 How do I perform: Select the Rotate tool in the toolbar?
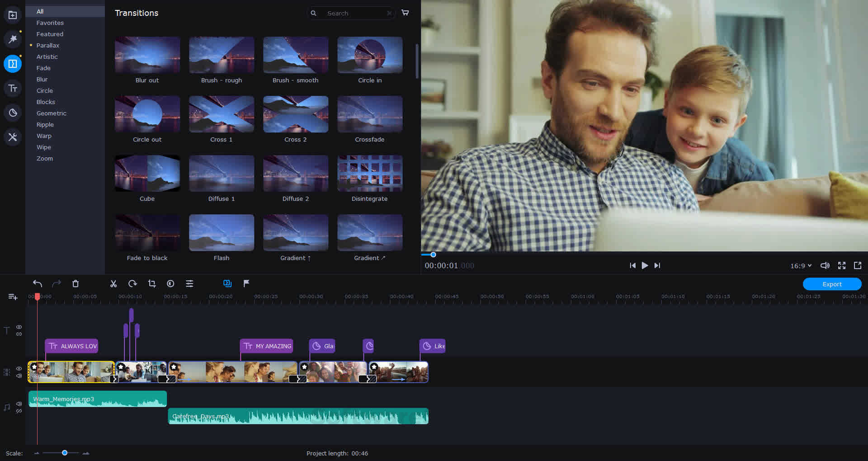132,283
